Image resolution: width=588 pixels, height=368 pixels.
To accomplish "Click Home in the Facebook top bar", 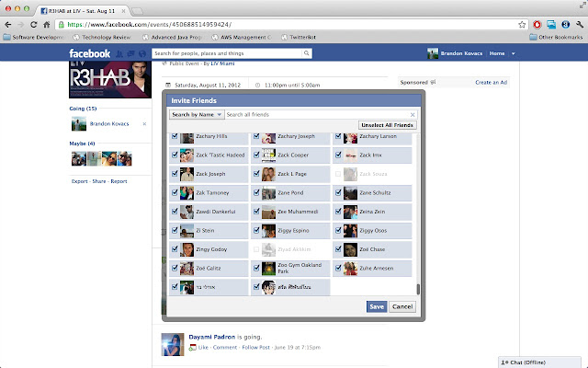I will click(497, 53).
